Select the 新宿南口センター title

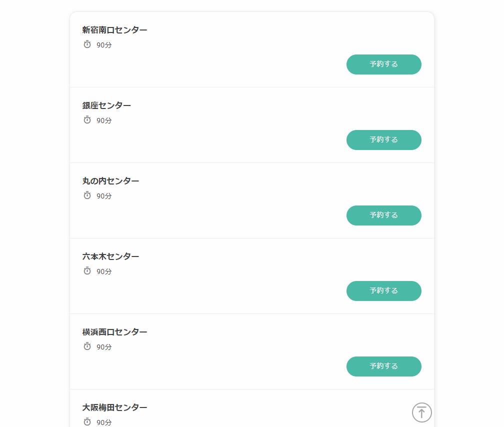(114, 30)
